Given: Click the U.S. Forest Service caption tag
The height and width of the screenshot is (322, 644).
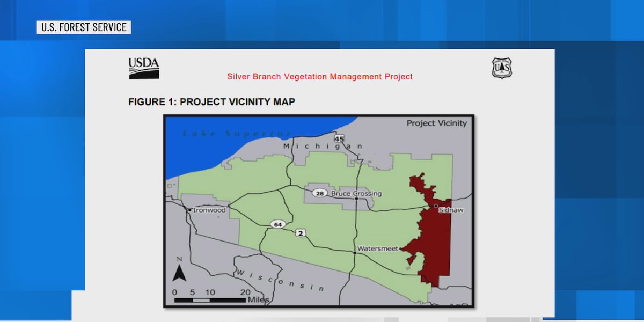Looking at the screenshot, I should point(84,27).
